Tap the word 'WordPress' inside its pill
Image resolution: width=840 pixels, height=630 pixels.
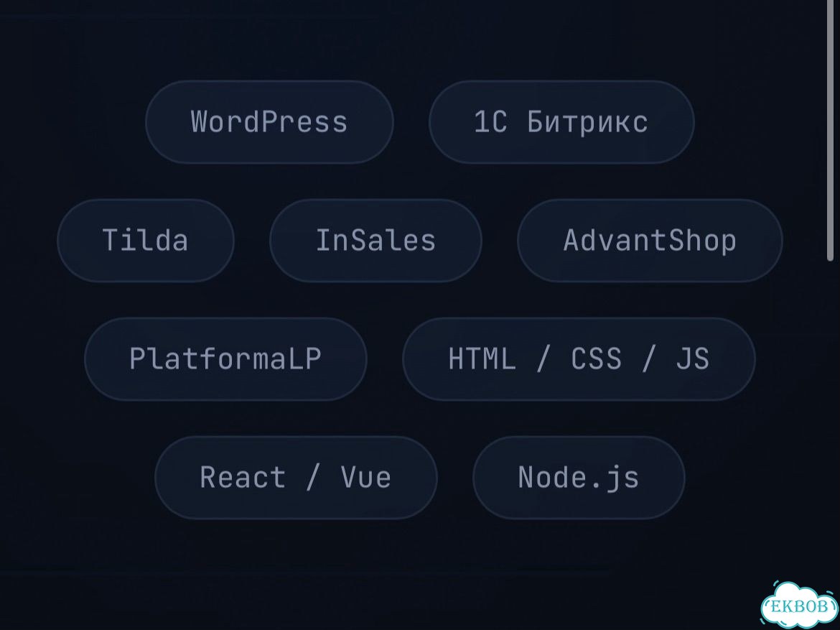point(269,121)
